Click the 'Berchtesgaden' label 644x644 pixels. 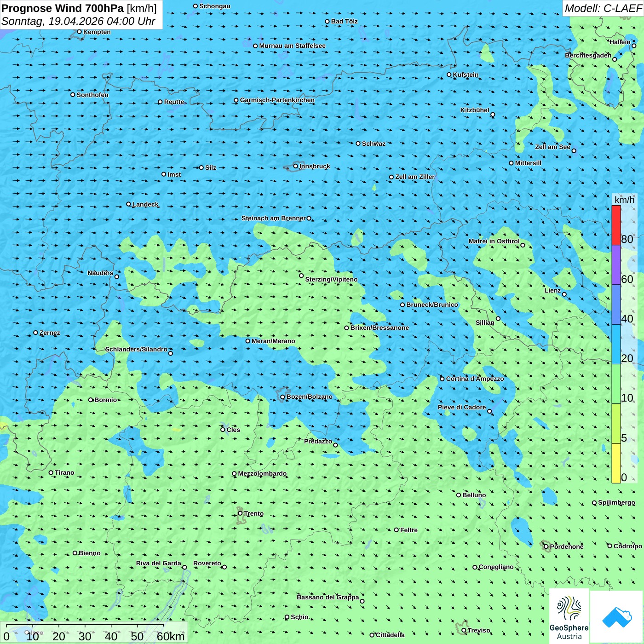tap(588, 55)
